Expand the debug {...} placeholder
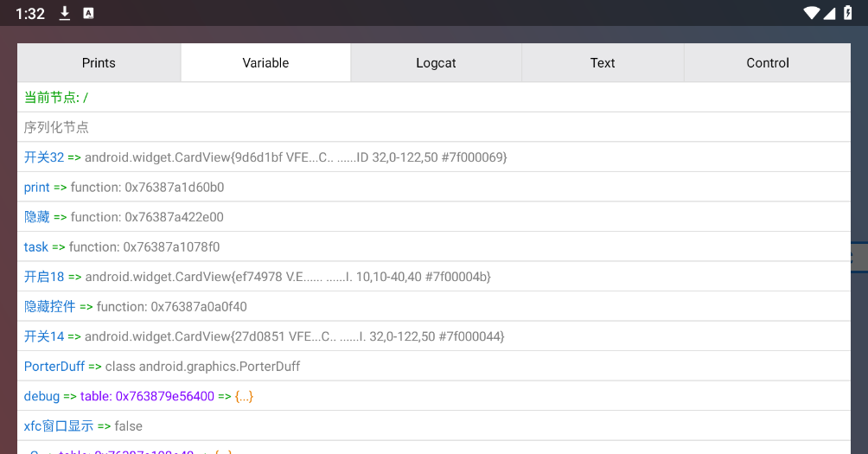 tap(244, 396)
